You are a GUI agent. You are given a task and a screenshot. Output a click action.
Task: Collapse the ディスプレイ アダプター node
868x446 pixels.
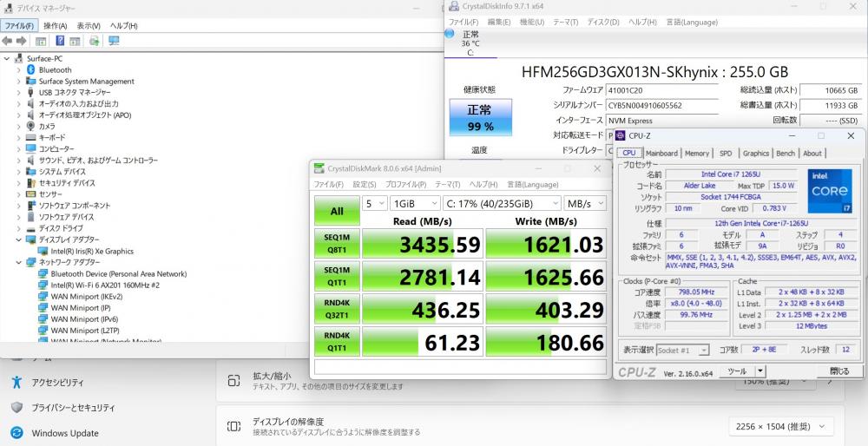(x=18, y=239)
